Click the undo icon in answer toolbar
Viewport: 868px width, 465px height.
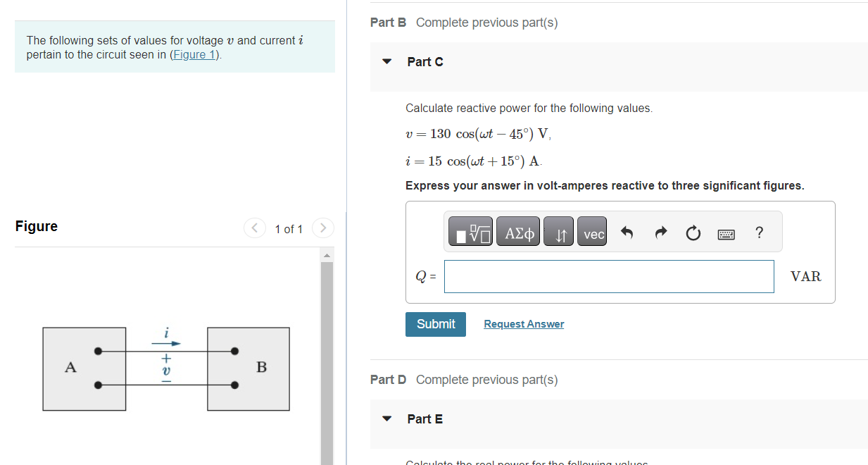tap(626, 231)
